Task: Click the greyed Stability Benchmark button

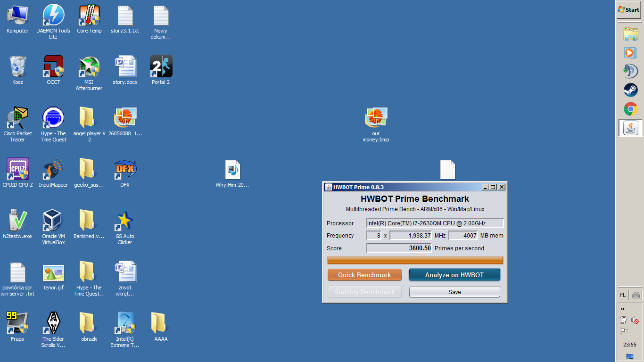Action: 364,292
